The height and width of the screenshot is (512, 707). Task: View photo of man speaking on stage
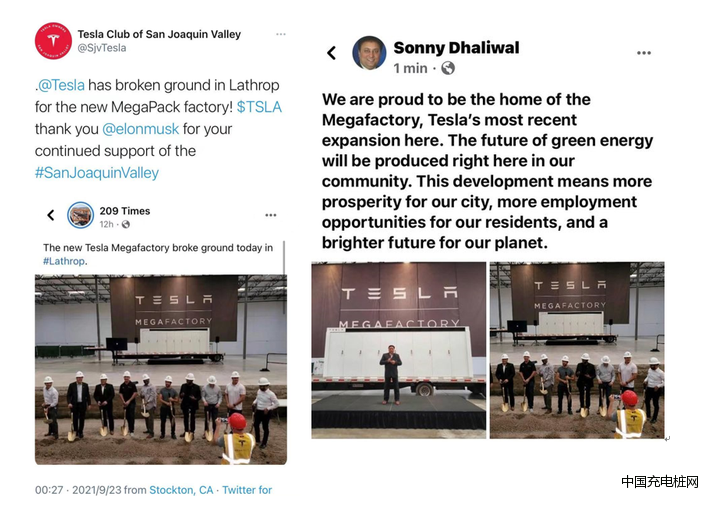pyautogui.click(x=399, y=350)
